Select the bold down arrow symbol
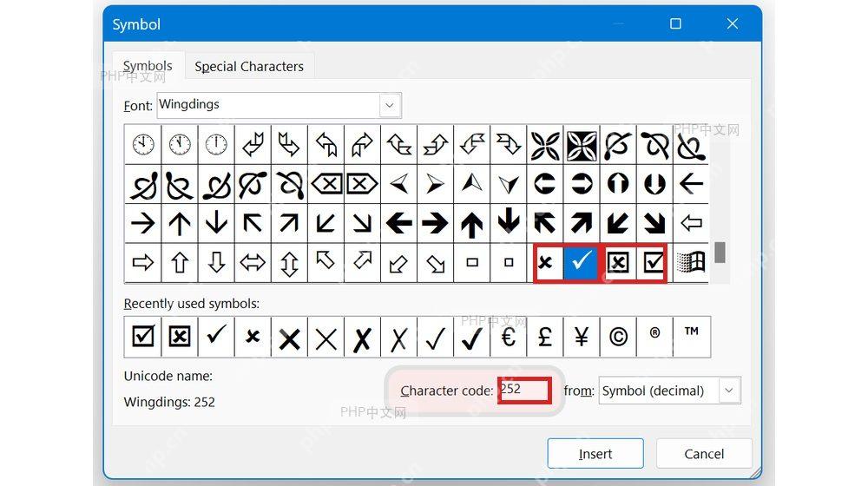The image size is (868, 486). coord(508,221)
